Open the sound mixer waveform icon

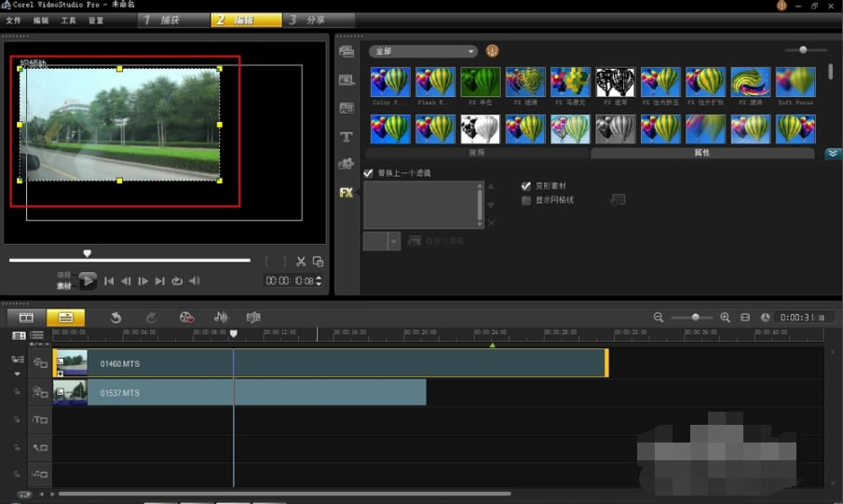pos(221,318)
